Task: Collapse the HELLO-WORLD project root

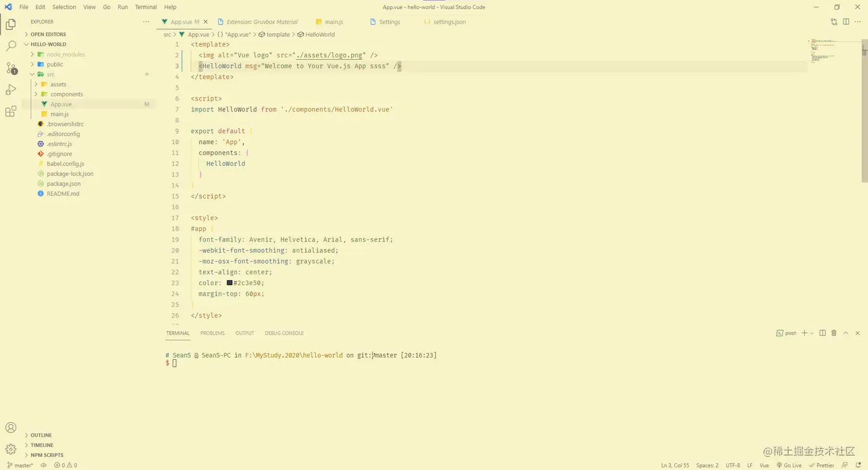Action: pos(48,44)
